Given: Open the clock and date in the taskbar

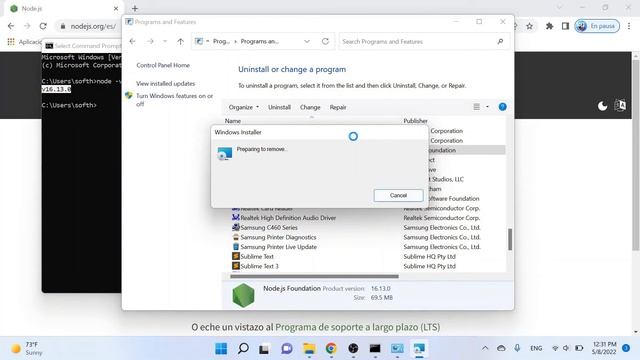Looking at the screenshot, I should click(604, 348).
